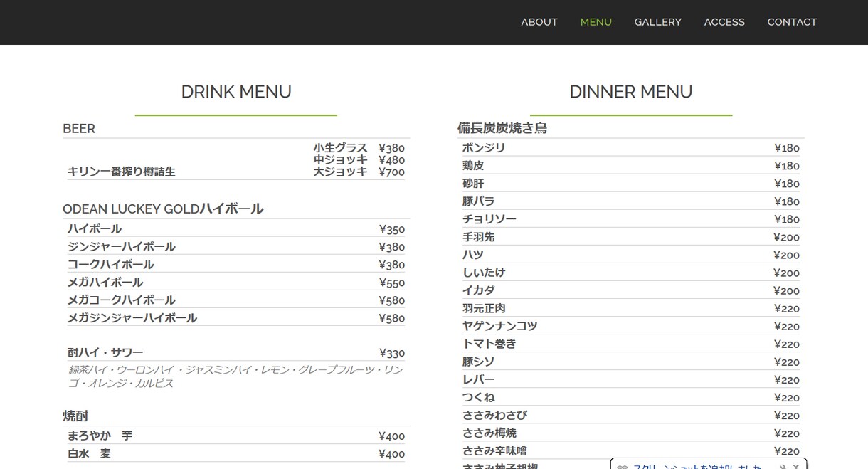868x469 pixels.
Task: Click the 酎ハイ・サワー item name
Action: pos(105,353)
